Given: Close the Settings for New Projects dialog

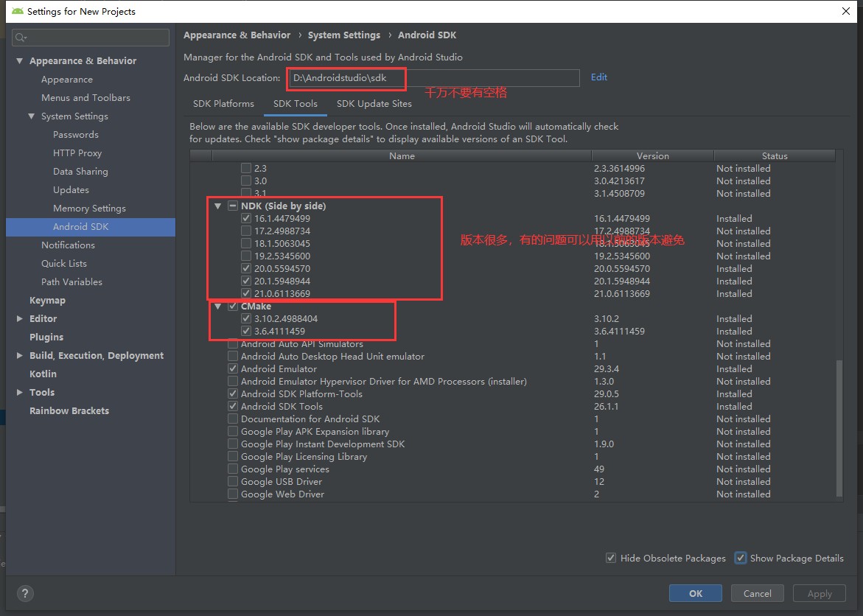Looking at the screenshot, I should click(846, 11).
